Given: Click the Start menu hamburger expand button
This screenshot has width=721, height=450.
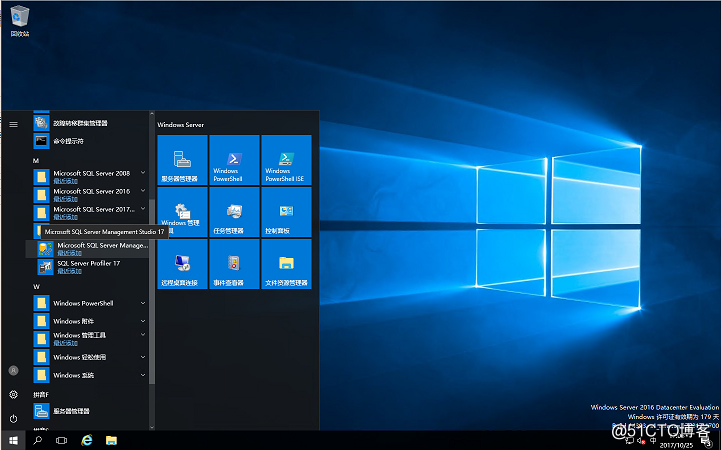Looking at the screenshot, I should [x=13, y=125].
